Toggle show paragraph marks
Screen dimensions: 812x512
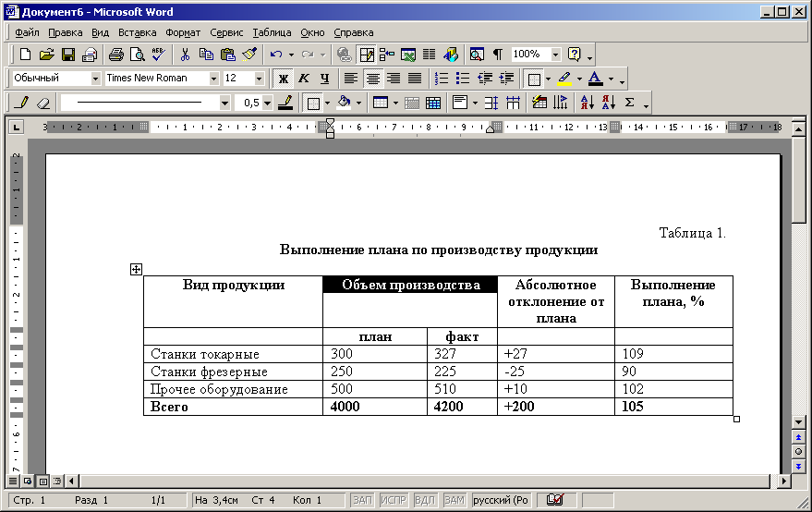coord(498,55)
